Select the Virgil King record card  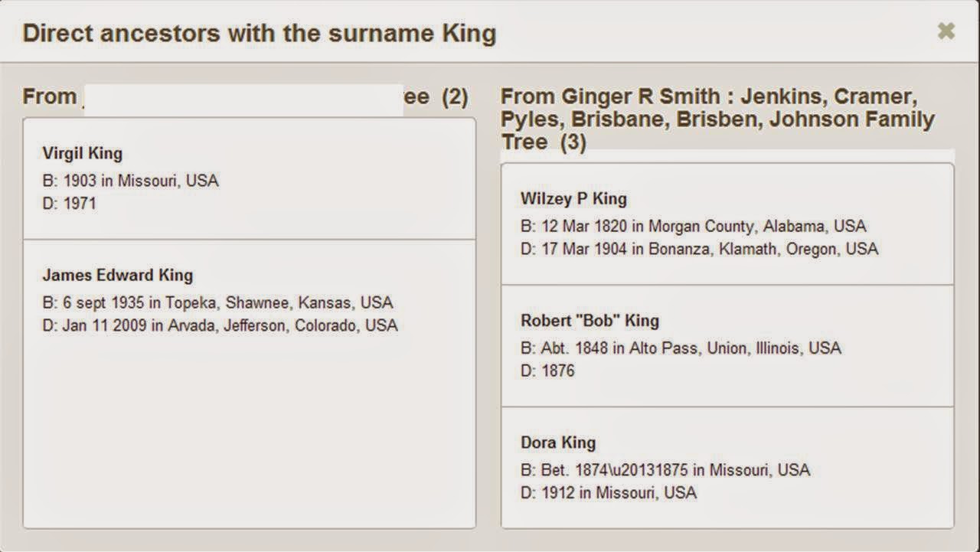(x=249, y=178)
